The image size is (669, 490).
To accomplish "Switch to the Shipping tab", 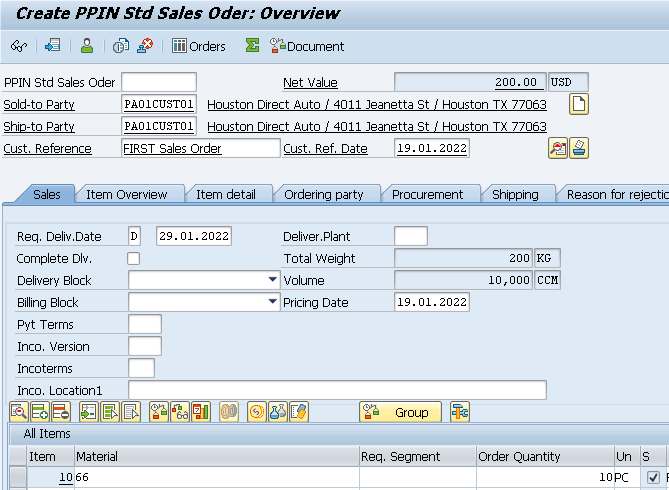I will pyautogui.click(x=515, y=195).
